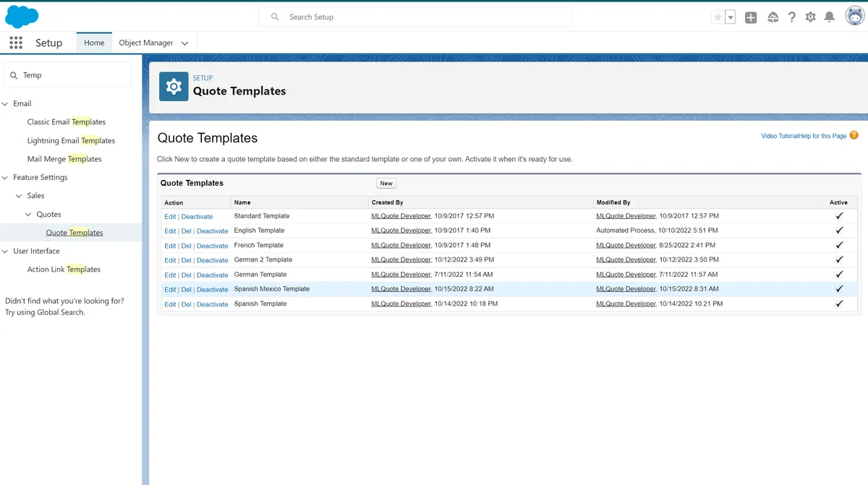The image size is (868, 485).
Task: Click the German 2 Template active checkmark
Action: [839, 259]
